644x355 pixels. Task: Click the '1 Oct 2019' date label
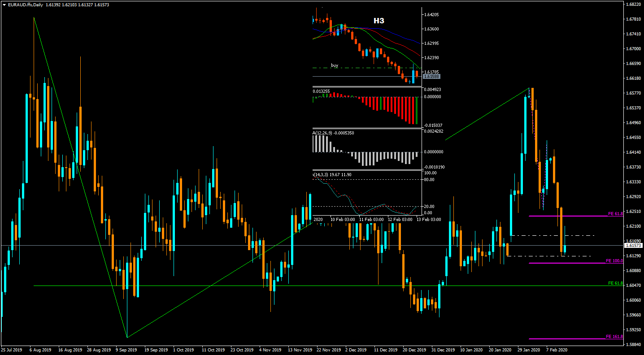(184, 350)
